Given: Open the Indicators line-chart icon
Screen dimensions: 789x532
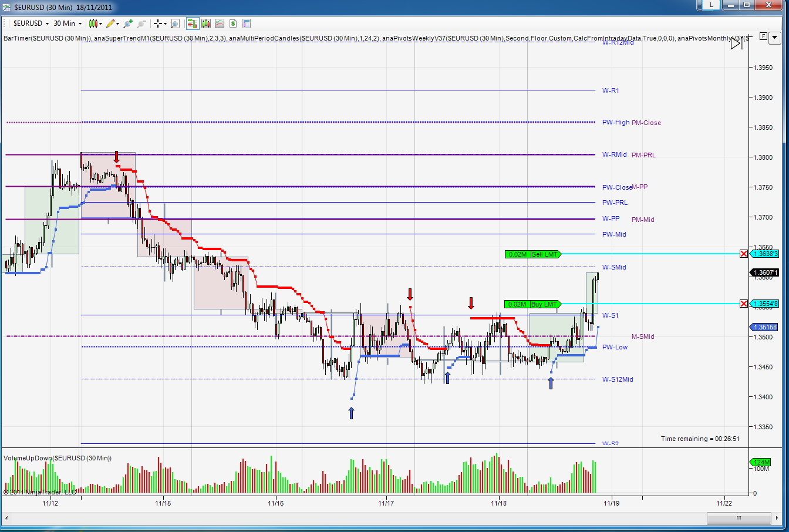Looking at the screenshot, I should 220,23.
